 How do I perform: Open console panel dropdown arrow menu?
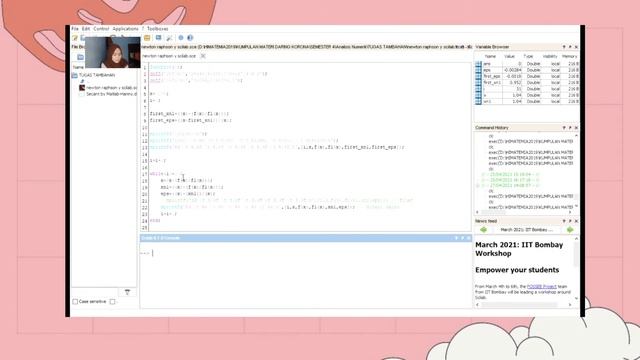coord(456,238)
